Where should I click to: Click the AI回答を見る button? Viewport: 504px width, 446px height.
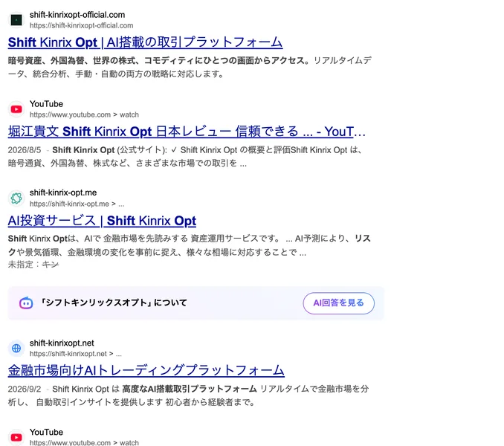[338, 303]
